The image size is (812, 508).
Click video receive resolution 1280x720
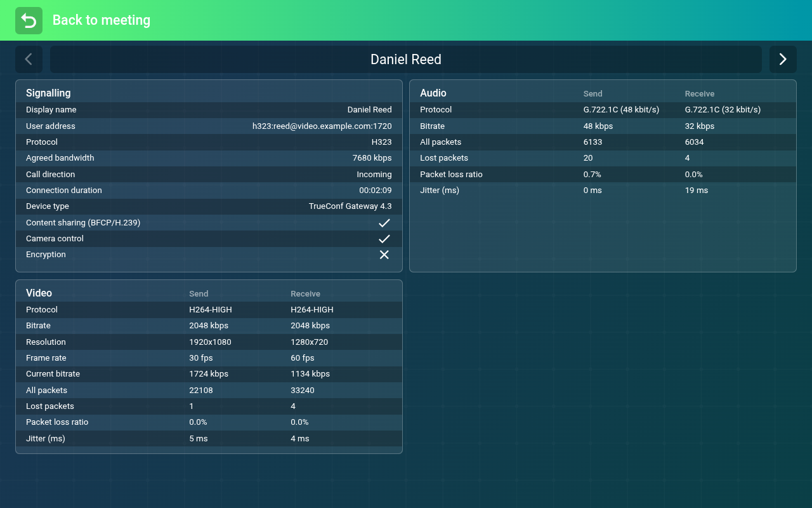tap(310, 342)
